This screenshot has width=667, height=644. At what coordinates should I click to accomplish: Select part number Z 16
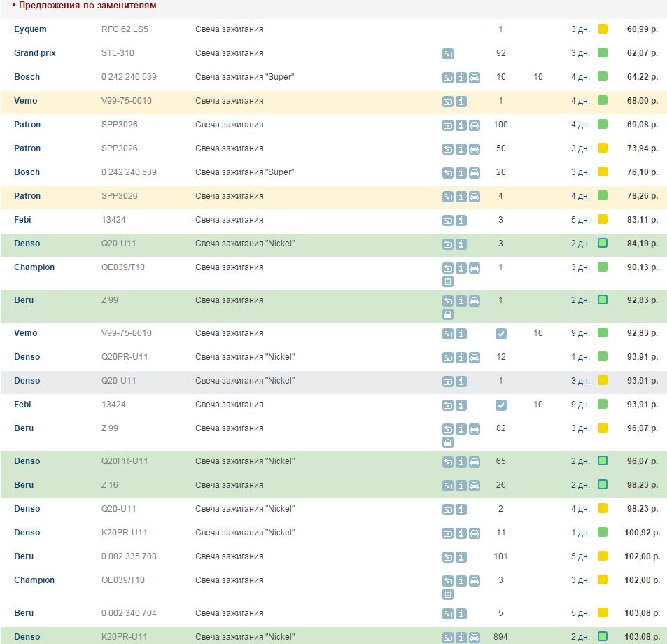coord(110,485)
